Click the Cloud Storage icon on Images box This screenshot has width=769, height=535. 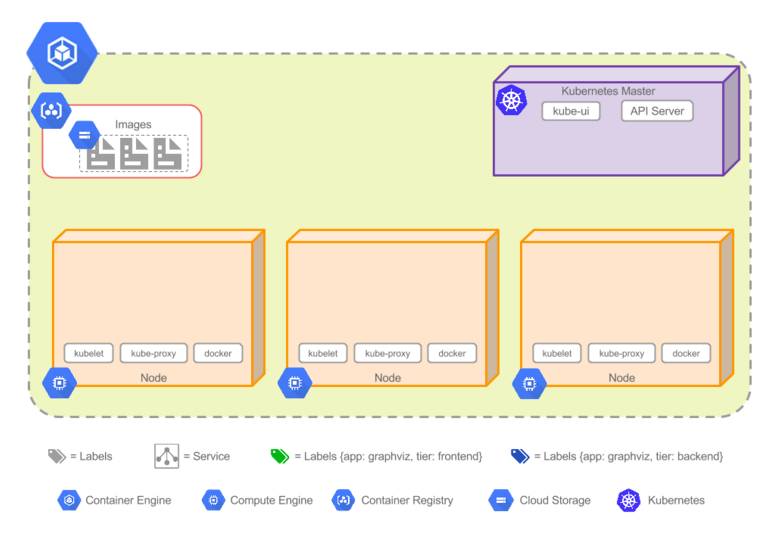pyautogui.click(x=84, y=135)
